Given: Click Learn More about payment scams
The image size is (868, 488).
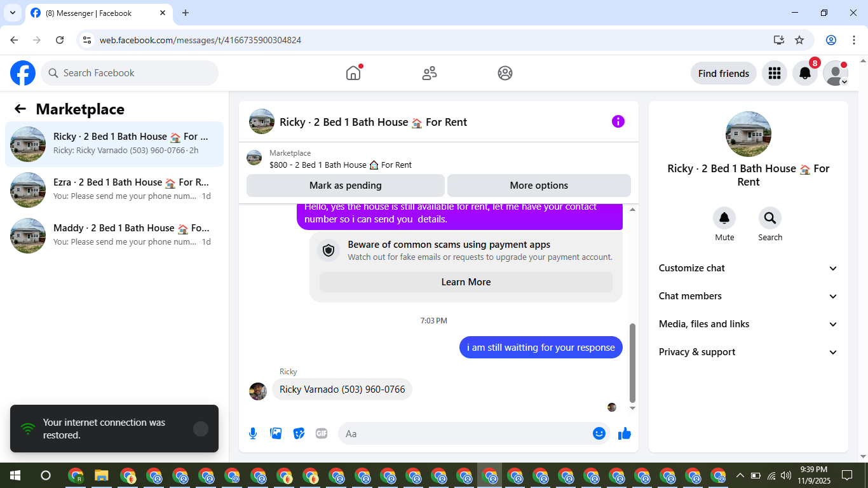Looking at the screenshot, I should click(466, 282).
